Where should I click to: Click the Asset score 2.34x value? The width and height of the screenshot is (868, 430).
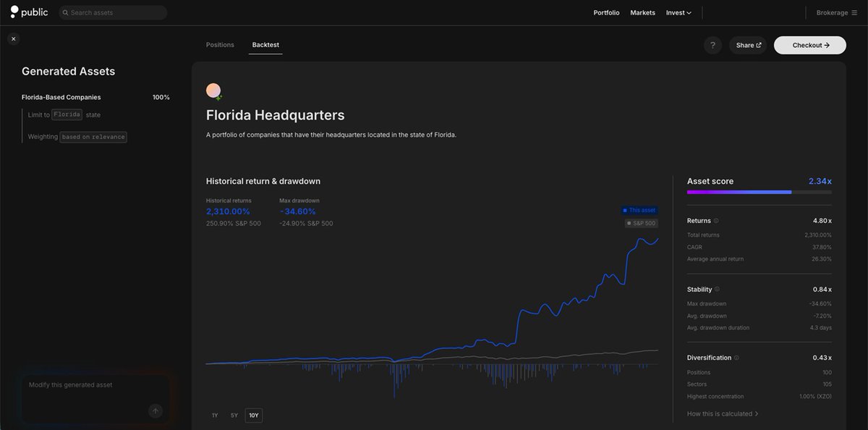click(x=820, y=181)
